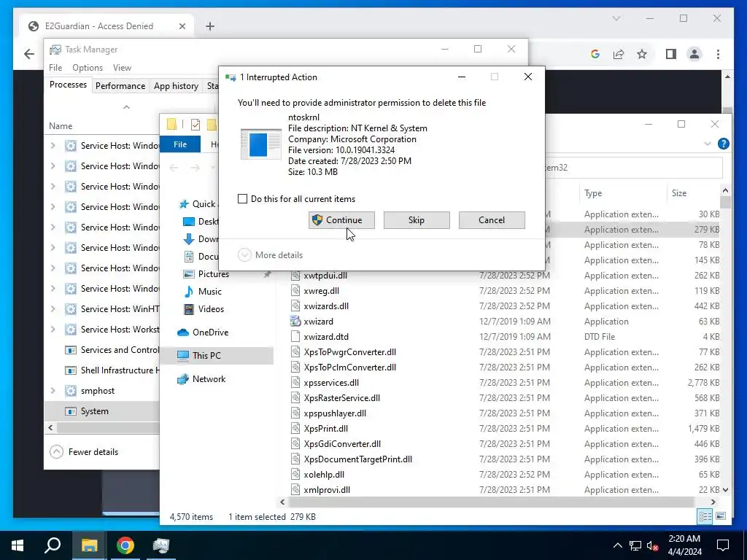Click Chrome back arrow button

29,54
